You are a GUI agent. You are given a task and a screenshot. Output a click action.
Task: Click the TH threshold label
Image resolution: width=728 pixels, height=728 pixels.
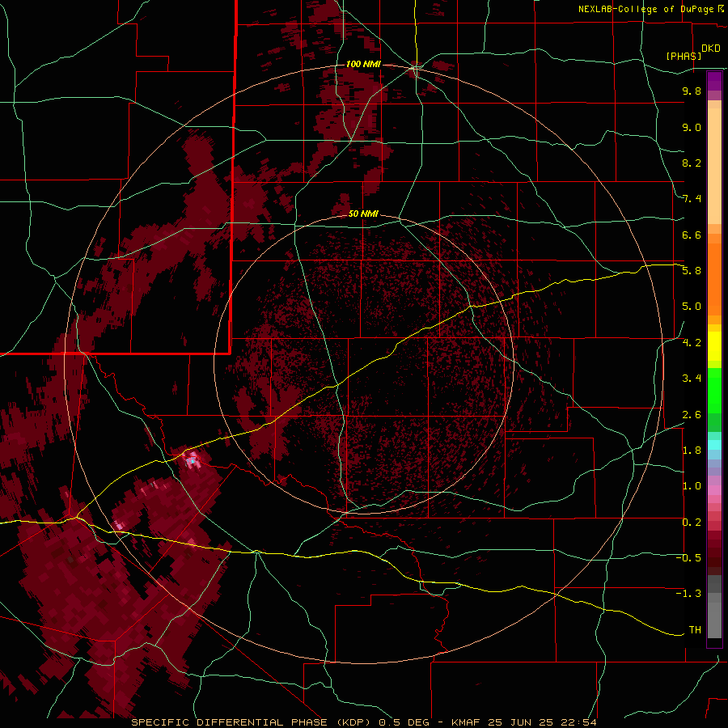(695, 630)
